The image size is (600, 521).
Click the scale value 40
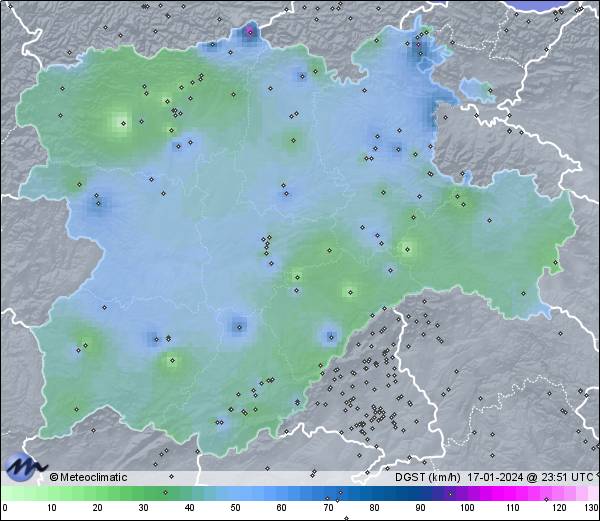click(x=189, y=508)
